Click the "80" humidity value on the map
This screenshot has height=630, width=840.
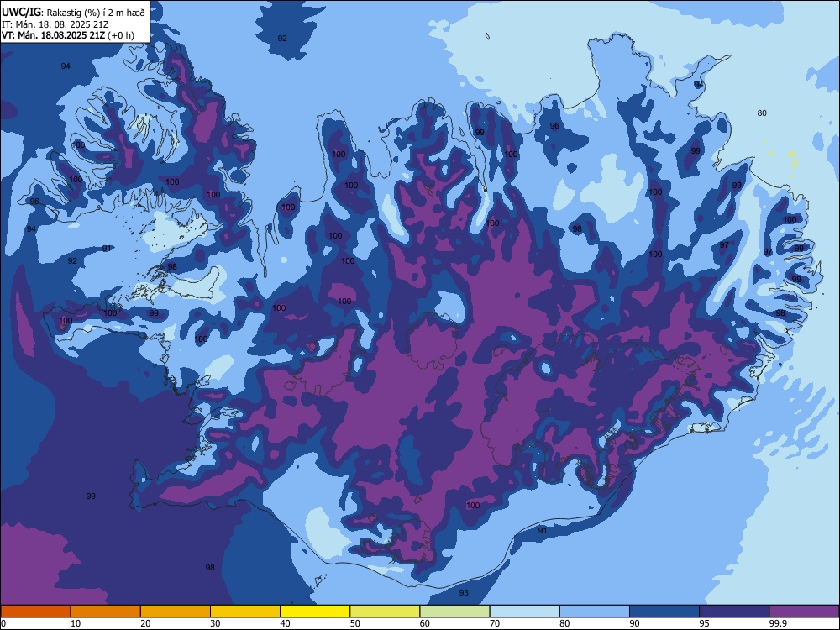pos(762,113)
